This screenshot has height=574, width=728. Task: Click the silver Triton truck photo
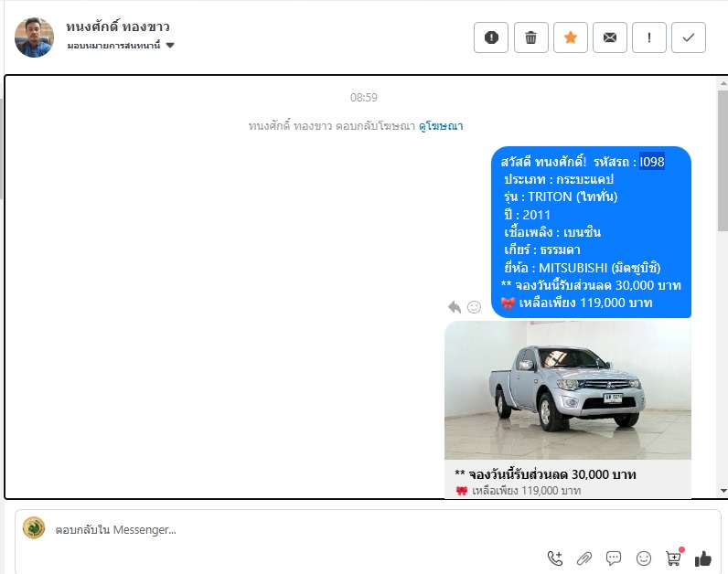567,388
